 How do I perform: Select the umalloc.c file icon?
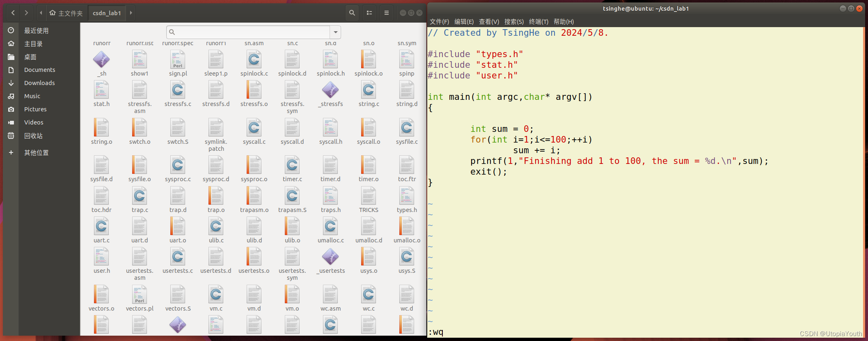point(330,227)
